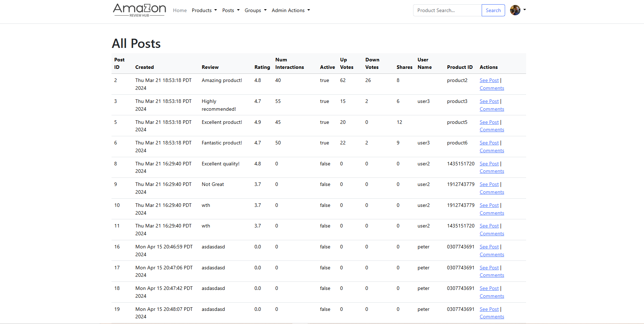This screenshot has width=644, height=324.
Task: Click rating value 4.9 for post 5
Action: [258, 122]
